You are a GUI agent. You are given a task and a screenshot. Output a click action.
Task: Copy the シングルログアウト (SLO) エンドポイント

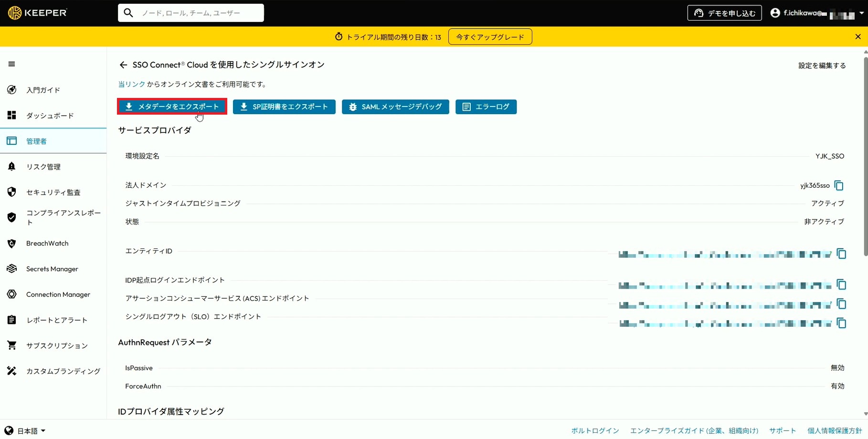(841, 323)
